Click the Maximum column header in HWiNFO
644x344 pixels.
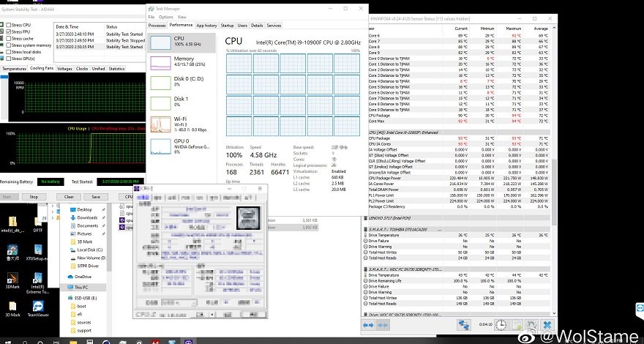513,29
